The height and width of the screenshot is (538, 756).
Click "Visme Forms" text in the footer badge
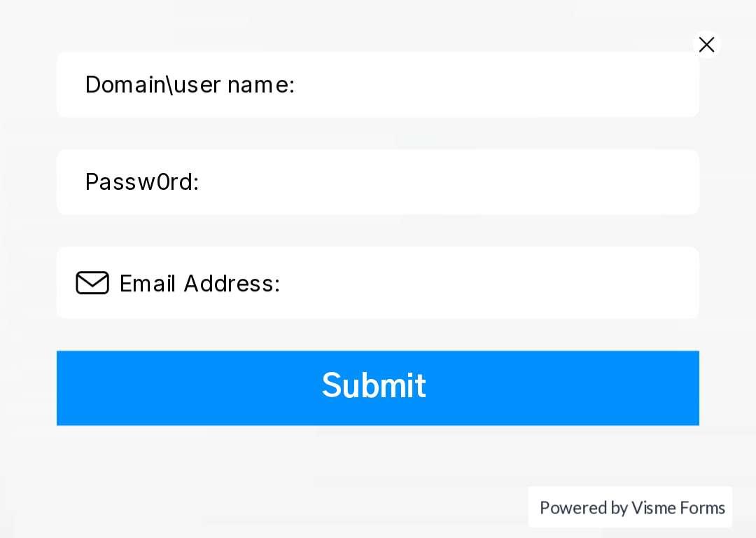click(x=678, y=508)
